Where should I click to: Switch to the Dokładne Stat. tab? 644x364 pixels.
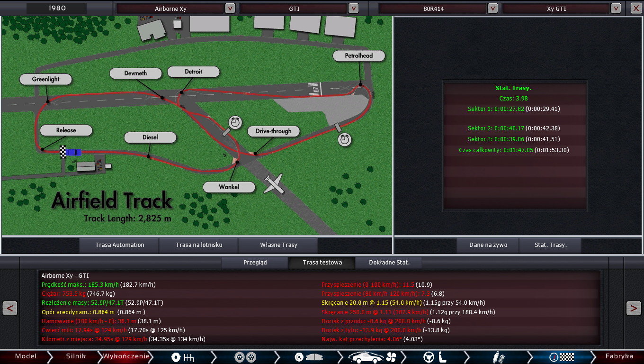click(389, 263)
